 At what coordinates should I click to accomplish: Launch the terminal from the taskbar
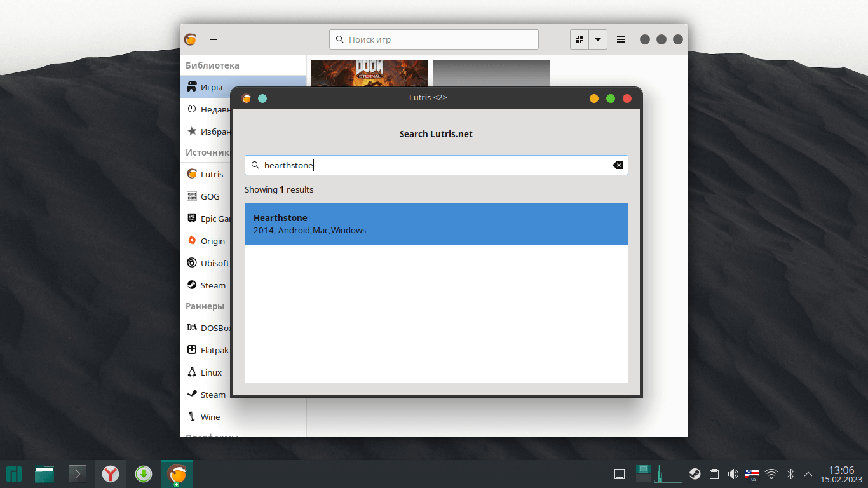78,474
